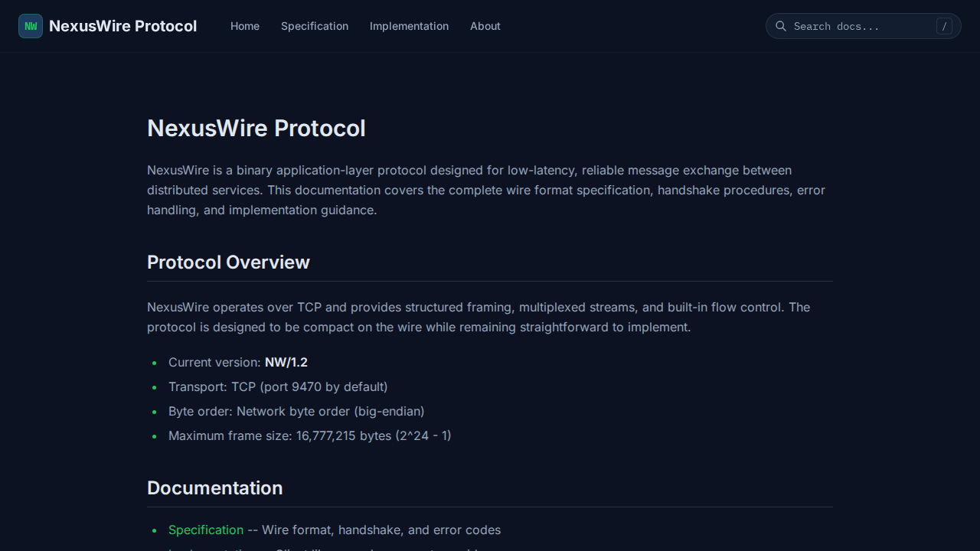Image resolution: width=980 pixels, height=551 pixels.
Task: Open the Home navigation item
Action: pyautogui.click(x=245, y=26)
